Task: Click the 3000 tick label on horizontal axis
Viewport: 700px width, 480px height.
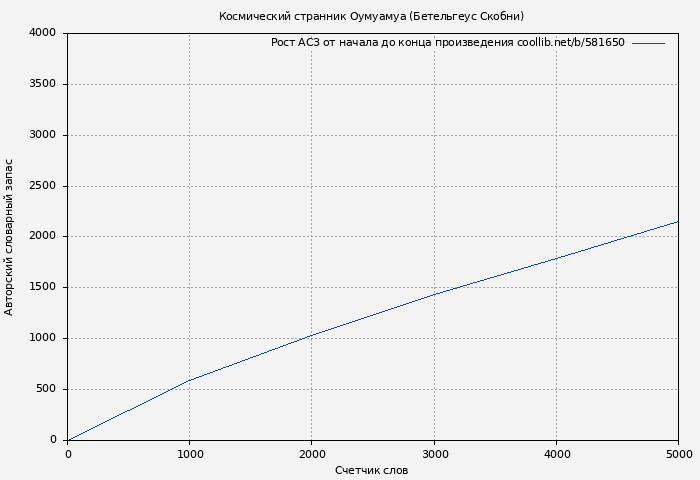Action: coord(434,454)
